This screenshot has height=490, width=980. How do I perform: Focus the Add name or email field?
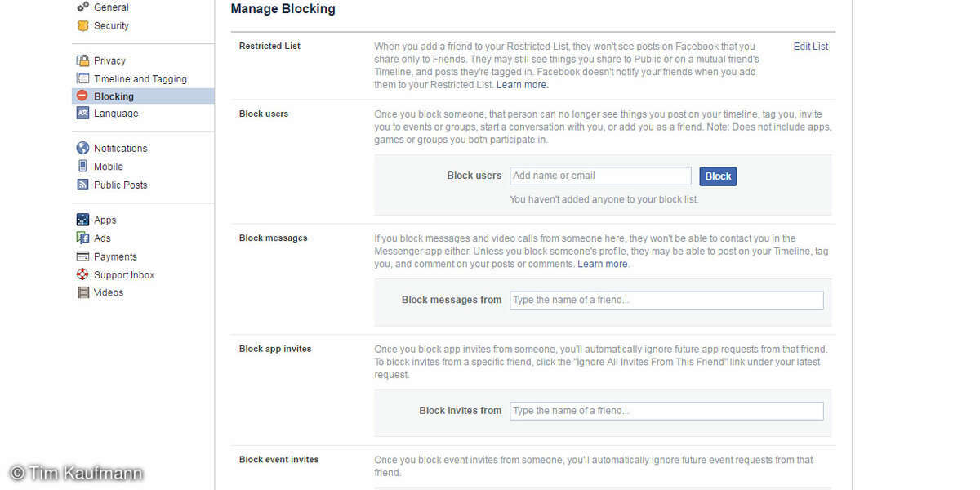pos(600,176)
